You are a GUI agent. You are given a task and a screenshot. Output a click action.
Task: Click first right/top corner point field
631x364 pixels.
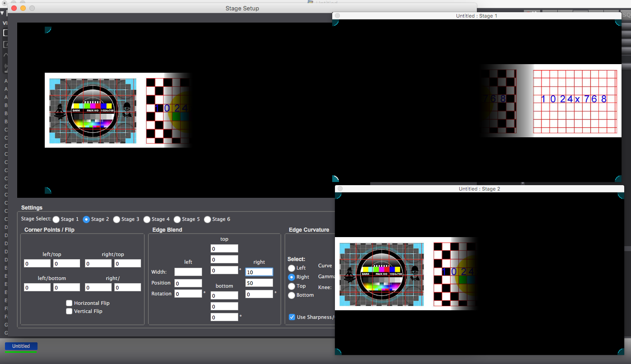(x=98, y=263)
